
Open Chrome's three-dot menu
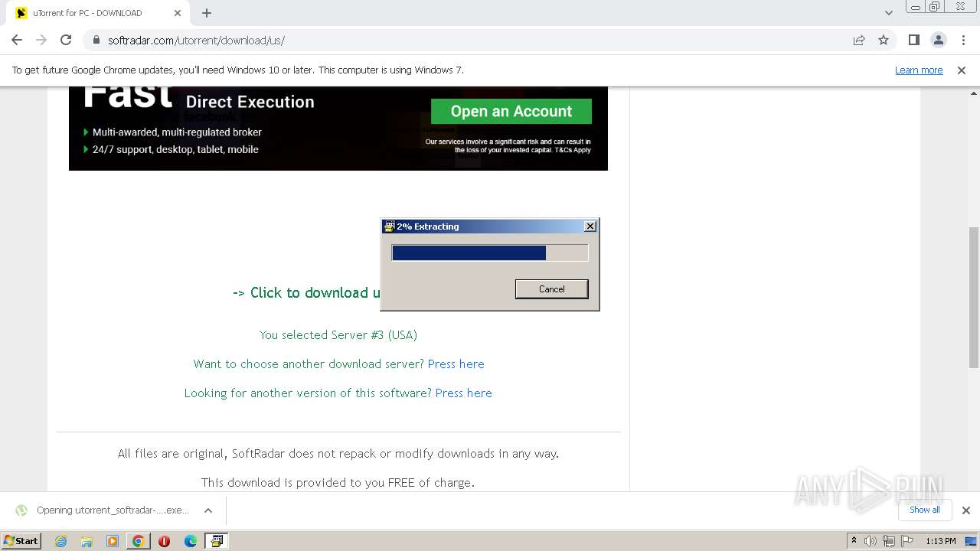click(962, 40)
